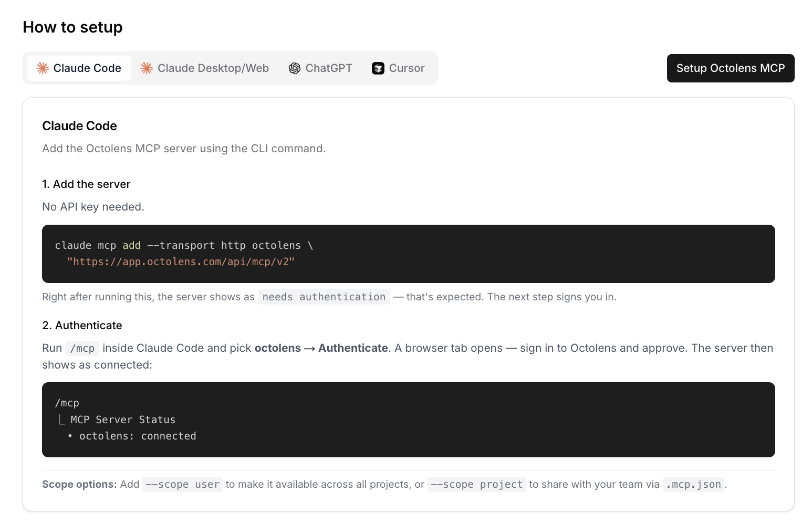Click the ChatGPT logo icon
Viewport: 812px width, 524px height.
click(295, 68)
